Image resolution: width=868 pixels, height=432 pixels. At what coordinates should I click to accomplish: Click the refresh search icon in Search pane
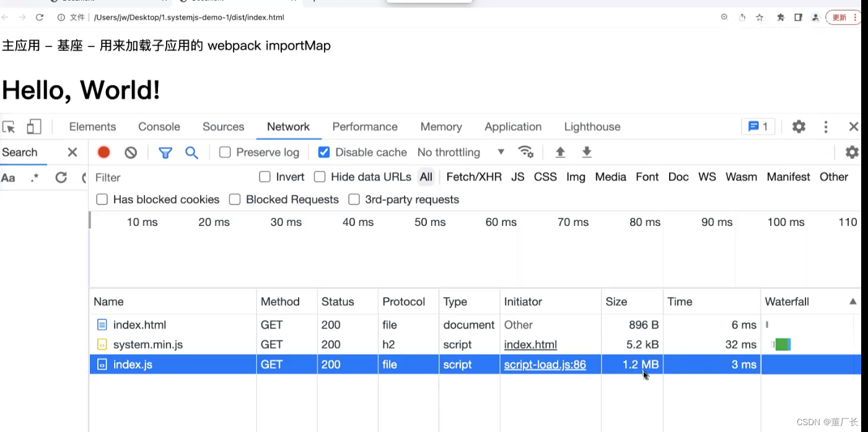click(61, 178)
